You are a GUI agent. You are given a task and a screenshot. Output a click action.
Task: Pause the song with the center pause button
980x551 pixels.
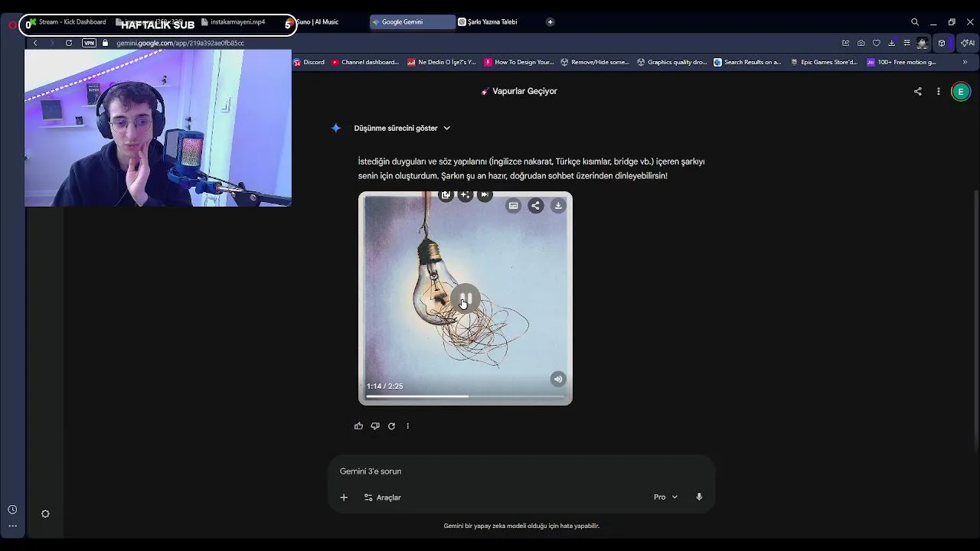pos(465,298)
